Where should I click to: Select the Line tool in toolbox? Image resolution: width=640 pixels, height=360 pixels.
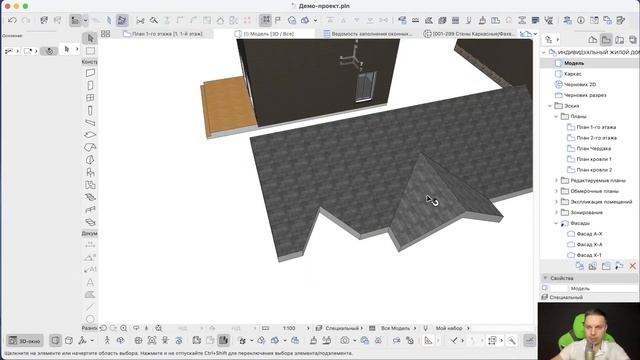click(90, 307)
